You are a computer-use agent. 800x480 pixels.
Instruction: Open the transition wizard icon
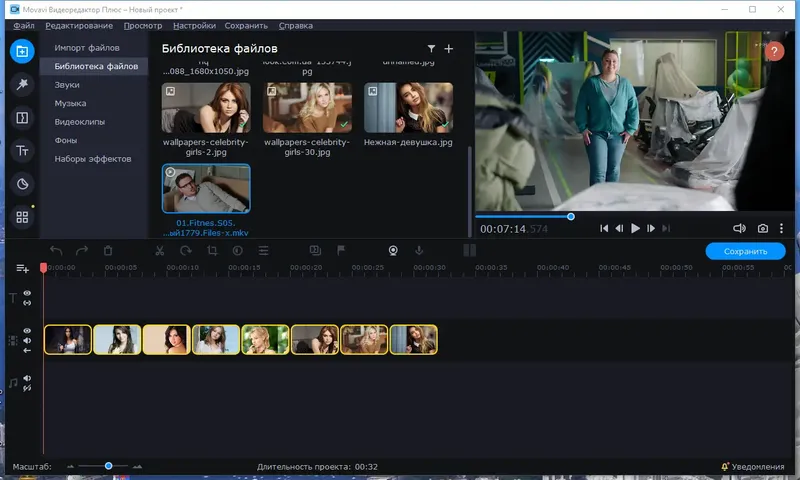315,250
